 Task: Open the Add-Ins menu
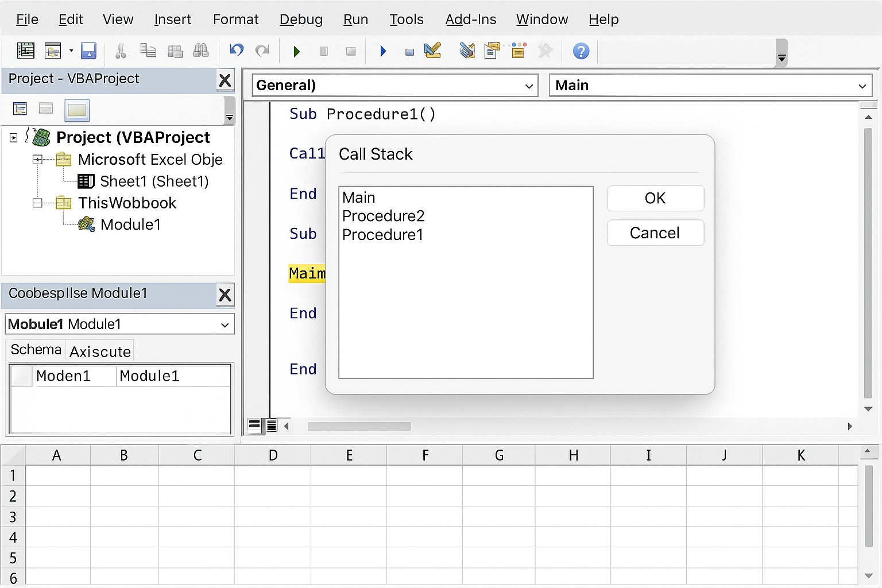(x=470, y=20)
